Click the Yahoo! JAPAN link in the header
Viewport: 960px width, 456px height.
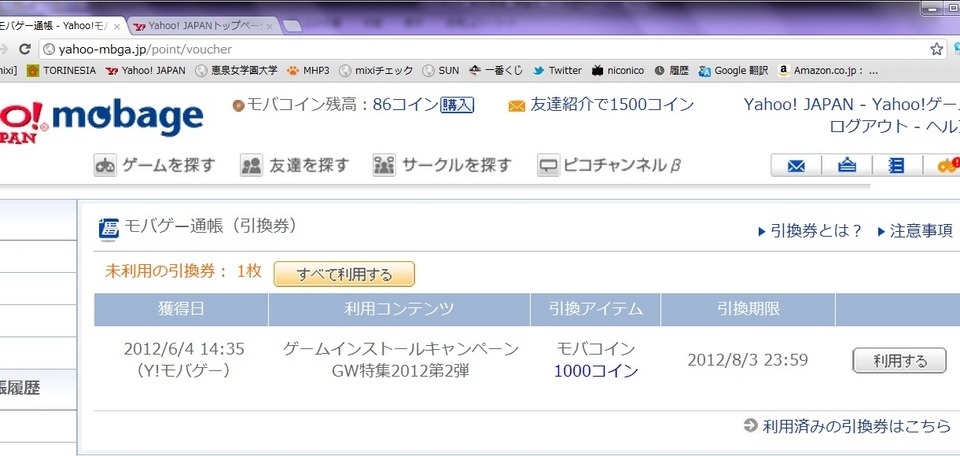click(x=798, y=104)
